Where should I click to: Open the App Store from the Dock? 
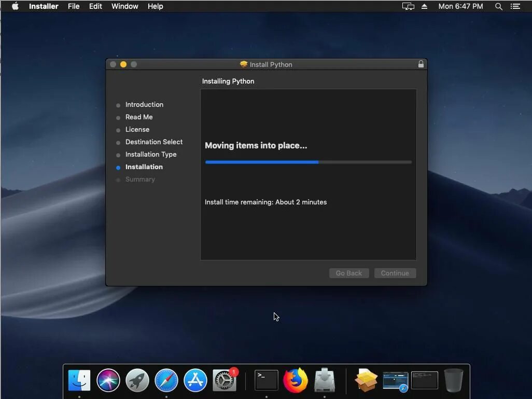(x=195, y=380)
